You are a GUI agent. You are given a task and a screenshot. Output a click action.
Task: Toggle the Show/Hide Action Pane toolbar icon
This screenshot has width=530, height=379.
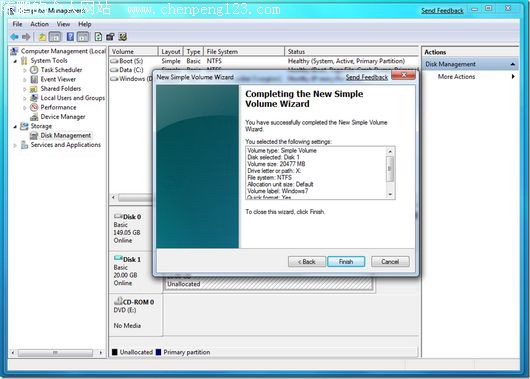point(83,37)
